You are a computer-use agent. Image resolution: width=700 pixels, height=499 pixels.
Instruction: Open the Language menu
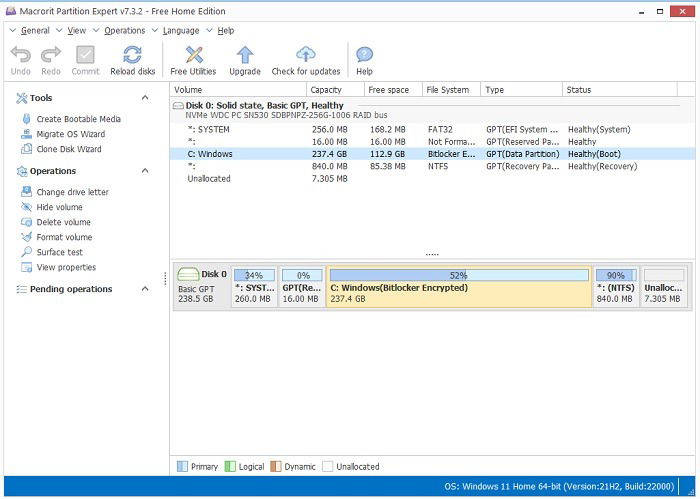coord(181,30)
